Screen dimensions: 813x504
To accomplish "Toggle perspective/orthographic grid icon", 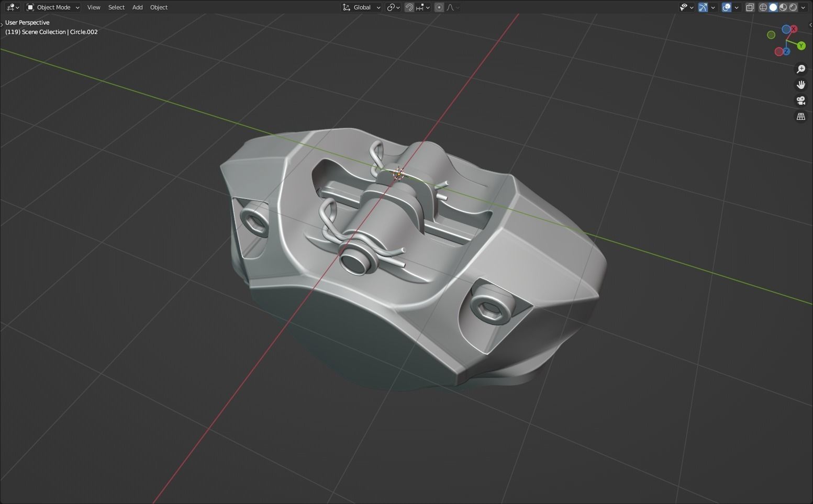I will click(801, 116).
